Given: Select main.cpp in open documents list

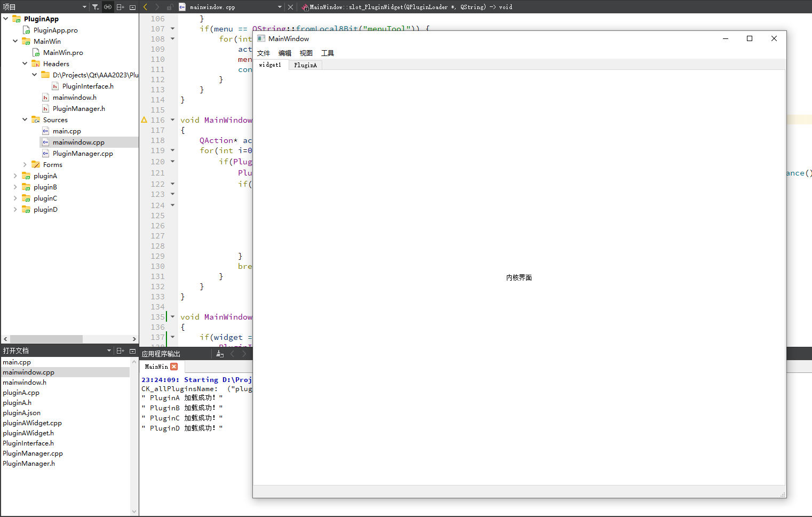Looking at the screenshot, I should [x=17, y=362].
